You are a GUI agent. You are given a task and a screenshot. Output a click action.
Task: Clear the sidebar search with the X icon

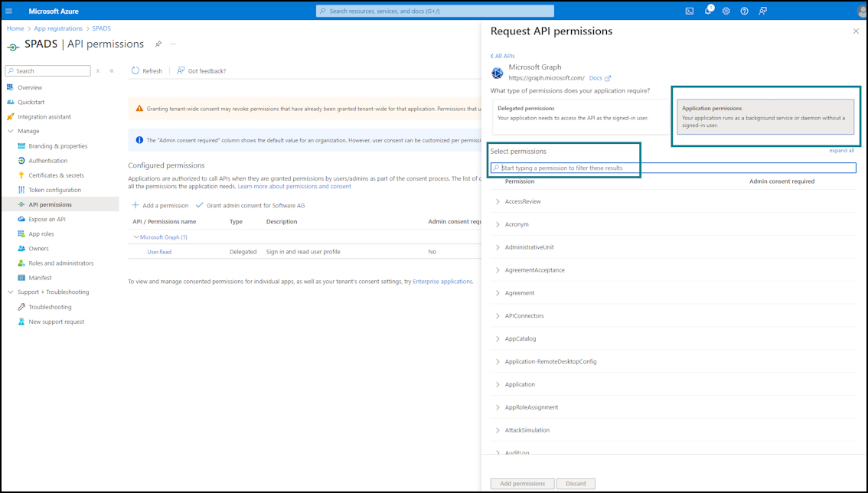[x=98, y=71]
